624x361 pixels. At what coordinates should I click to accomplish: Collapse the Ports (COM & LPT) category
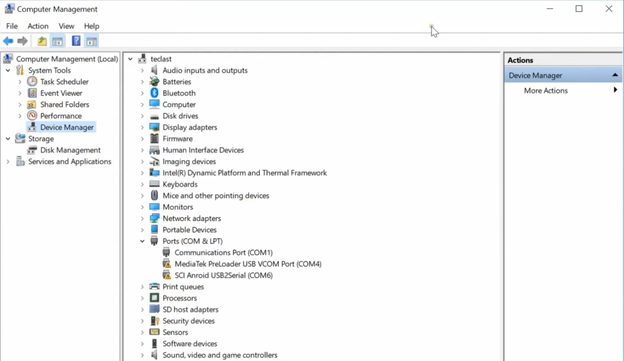click(142, 241)
